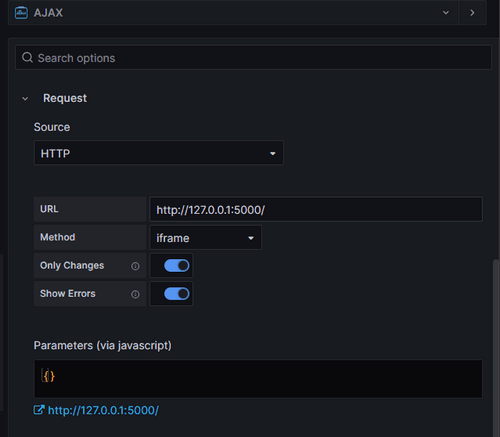Screen dimensions: 500x437
Task: Collapse the options pane with right arrow
Action: (x=472, y=13)
